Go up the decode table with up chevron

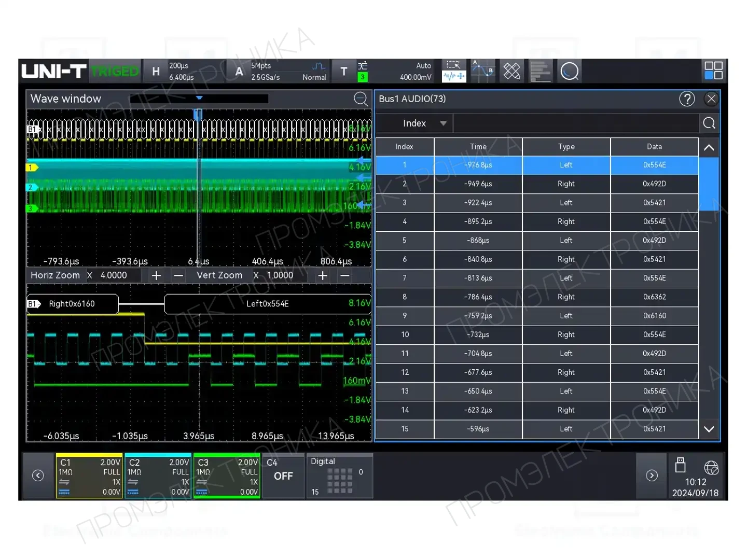[709, 147]
